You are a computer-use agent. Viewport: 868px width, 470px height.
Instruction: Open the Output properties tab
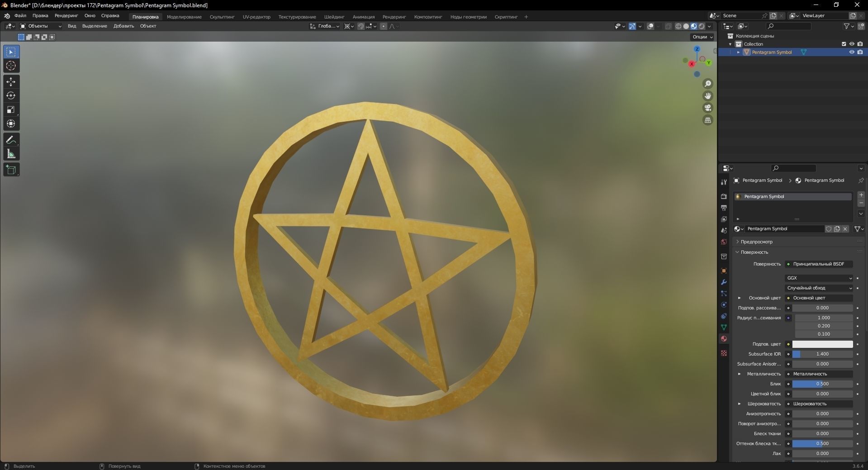[x=724, y=208]
